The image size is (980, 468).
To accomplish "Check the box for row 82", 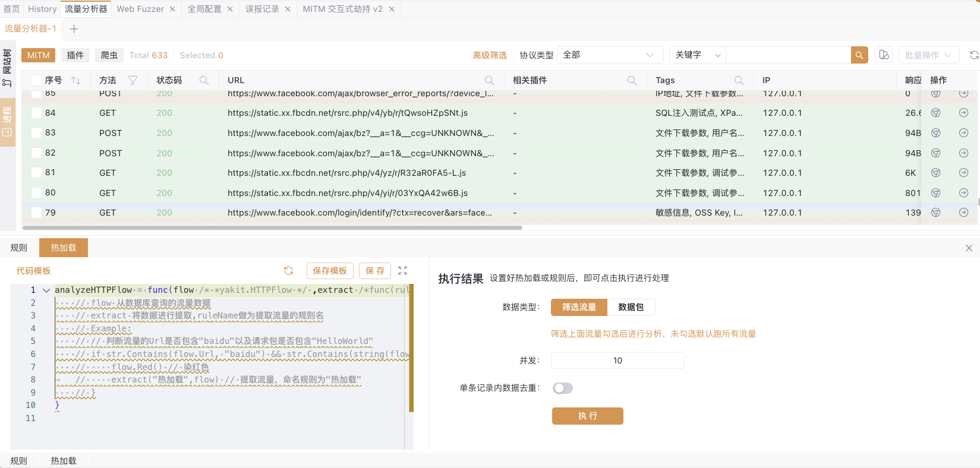I will coord(37,153).
